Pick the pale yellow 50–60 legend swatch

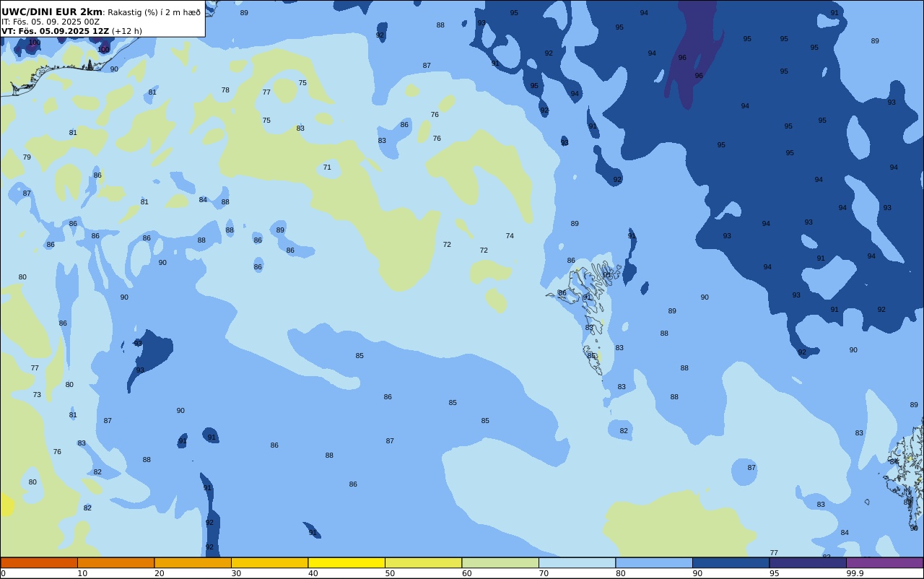[x=423, y=562]
